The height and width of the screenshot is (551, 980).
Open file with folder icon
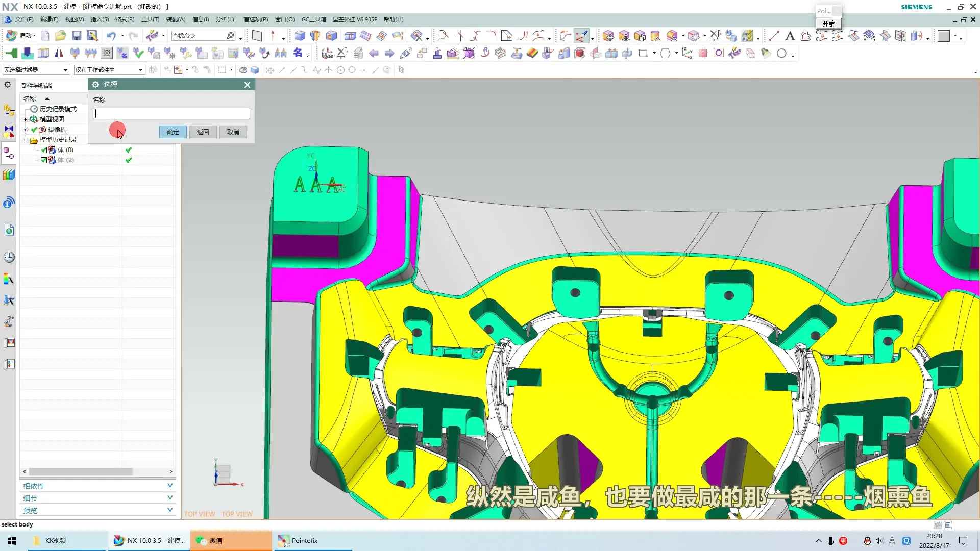[x=60, y=36]
